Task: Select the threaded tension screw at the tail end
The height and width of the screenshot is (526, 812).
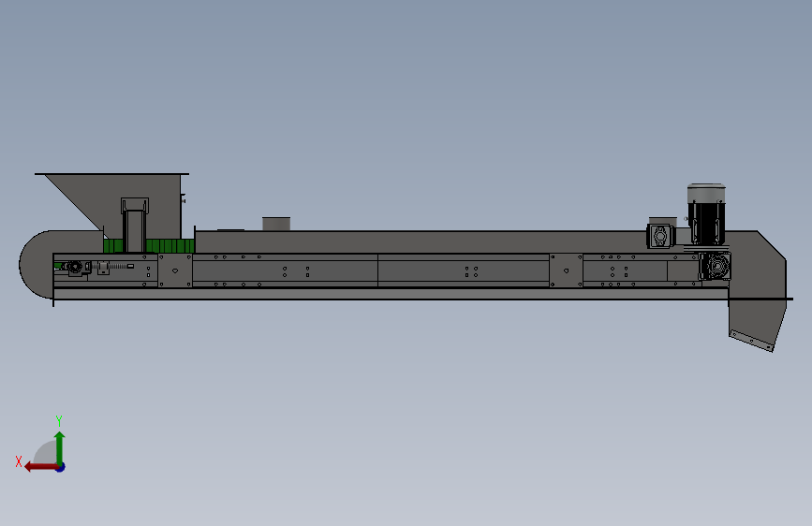Action: [x=114, y=266]
